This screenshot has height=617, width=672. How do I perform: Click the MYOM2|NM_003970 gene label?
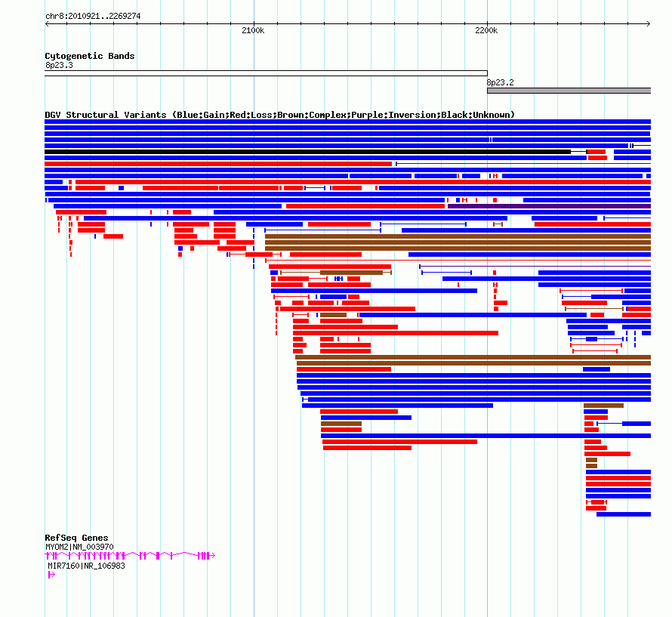(x=80, y=547)
